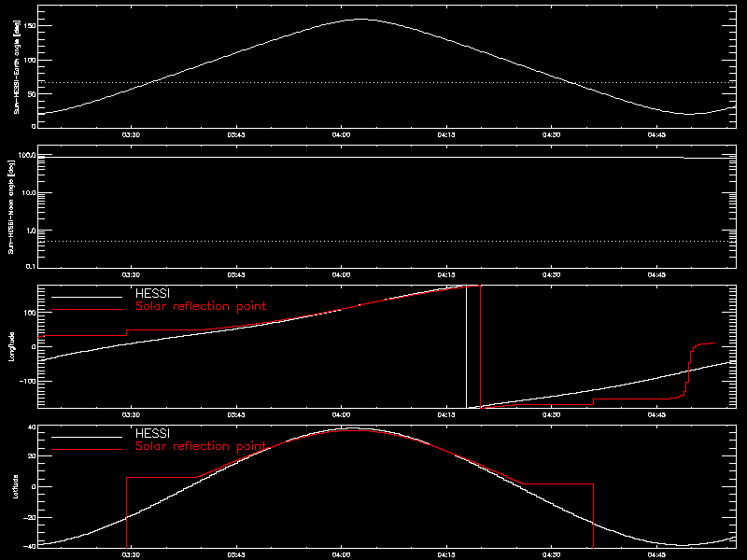Viewport: 747px width, 560px height.
Task: Click the -100 tick label on Longitude plot
Action: [x=28, y=382]
